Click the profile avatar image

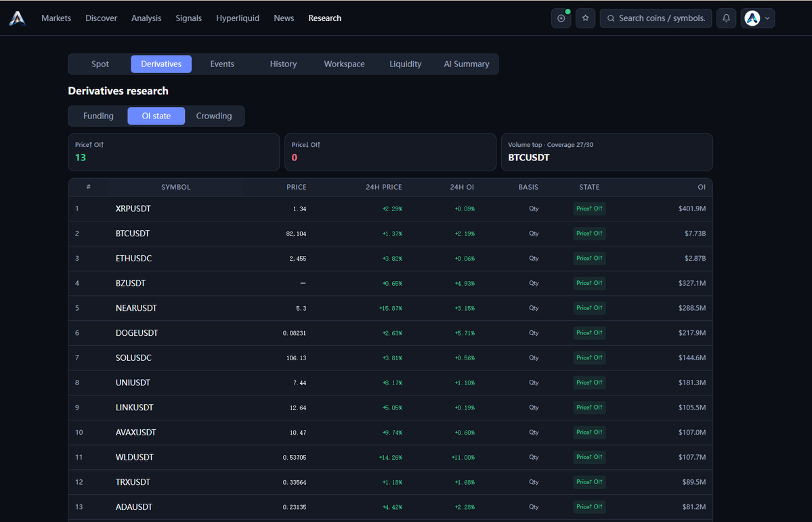click(x=752, y=18)
